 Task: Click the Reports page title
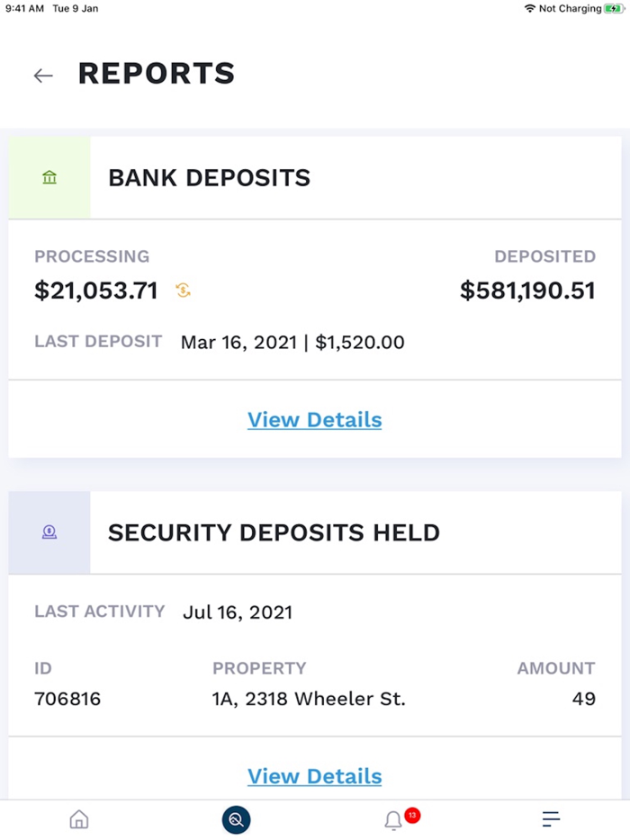pos(156,75)
